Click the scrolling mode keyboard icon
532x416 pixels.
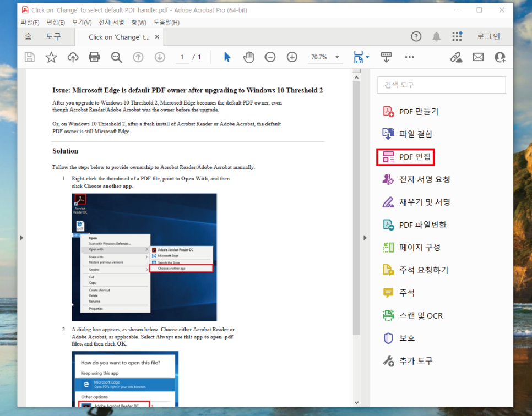[x=386, y=57]
